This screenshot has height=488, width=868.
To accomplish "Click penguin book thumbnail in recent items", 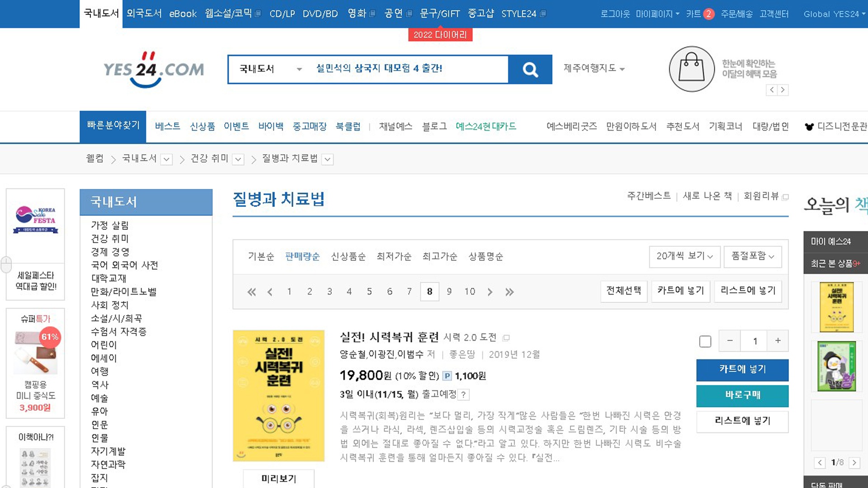I will tap(836, 366).
